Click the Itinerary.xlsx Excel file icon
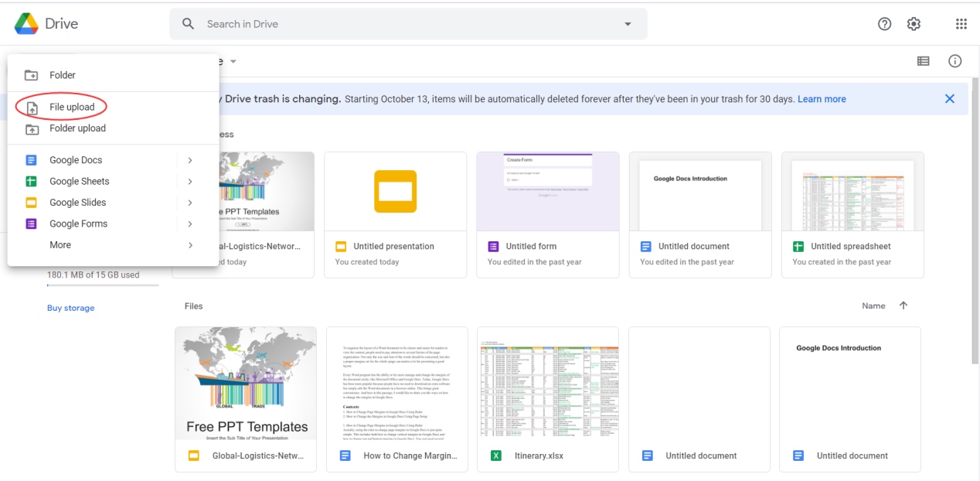The height and width of the screenshot is (481, 980). point(496,455)
